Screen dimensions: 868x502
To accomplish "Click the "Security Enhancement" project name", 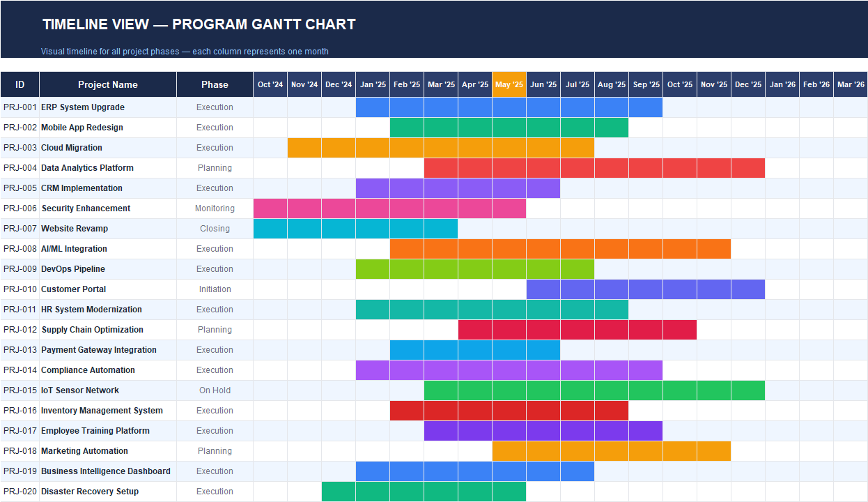I will (86, 208).
